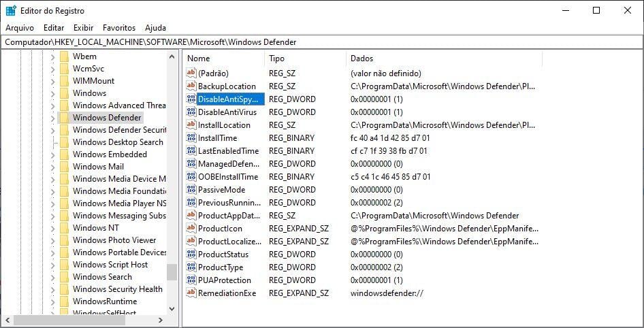This screenshot has width=644, height=328.
Task: Open the Ajuda menu
Action: click(156, 28)
